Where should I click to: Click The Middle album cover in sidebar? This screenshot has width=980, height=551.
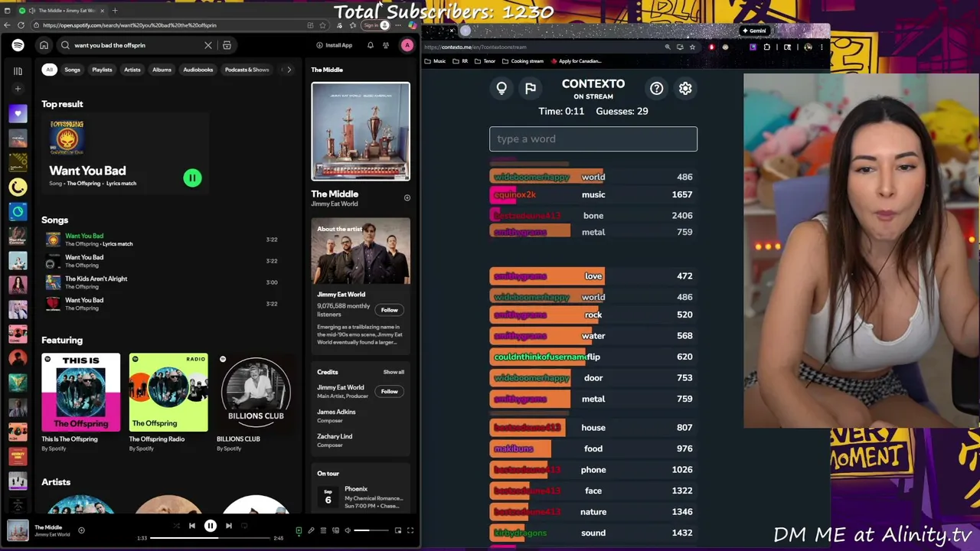(x=361, y=132)
